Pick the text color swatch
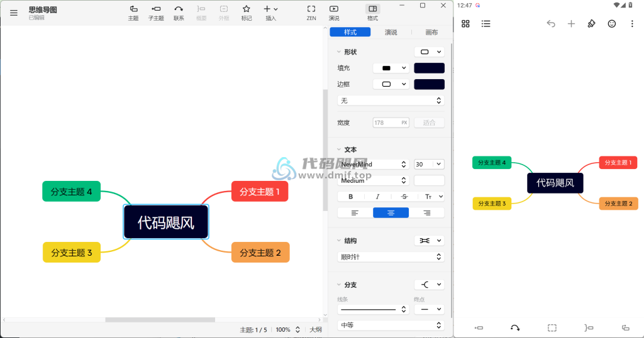 pyautogui.click(x=429, y=180)
